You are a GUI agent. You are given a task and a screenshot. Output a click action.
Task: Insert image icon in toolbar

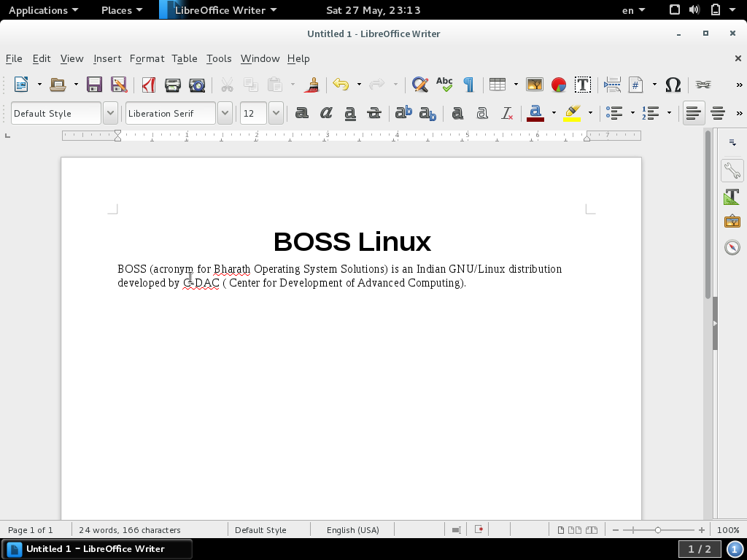(x=535, y=85)
